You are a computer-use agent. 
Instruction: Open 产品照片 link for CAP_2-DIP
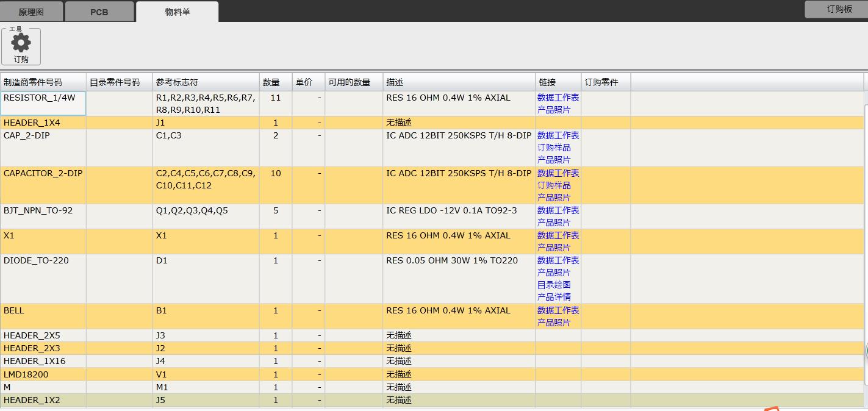coord(554,160)
